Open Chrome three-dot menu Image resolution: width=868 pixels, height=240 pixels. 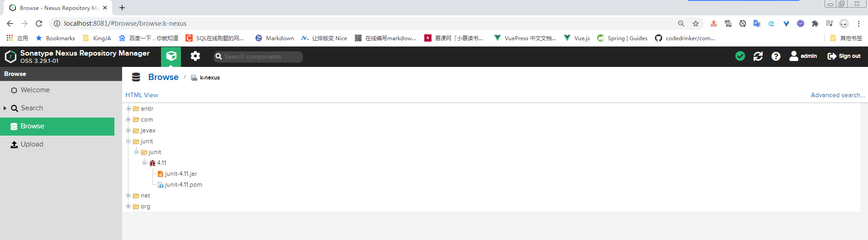[859, 24]
